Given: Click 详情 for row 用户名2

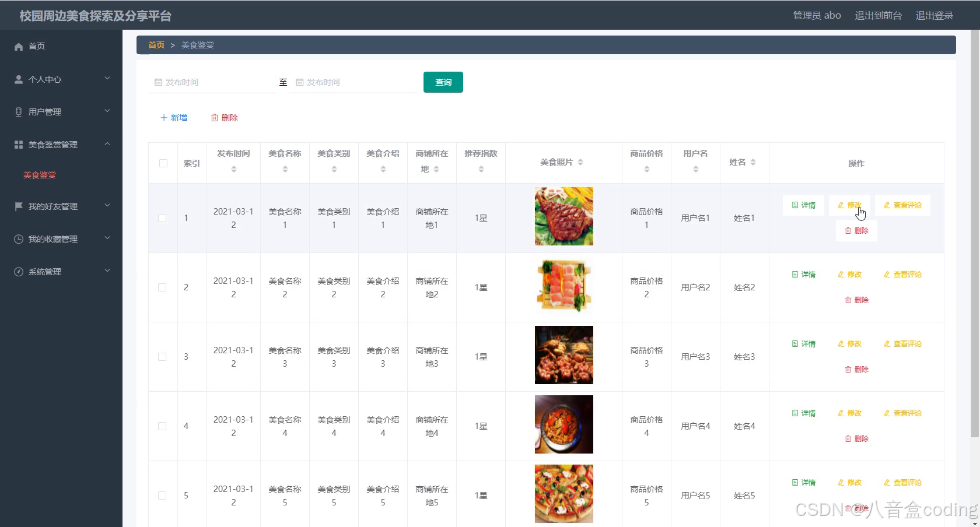Looking at the screenshot, I should click(x=804, y=275).
